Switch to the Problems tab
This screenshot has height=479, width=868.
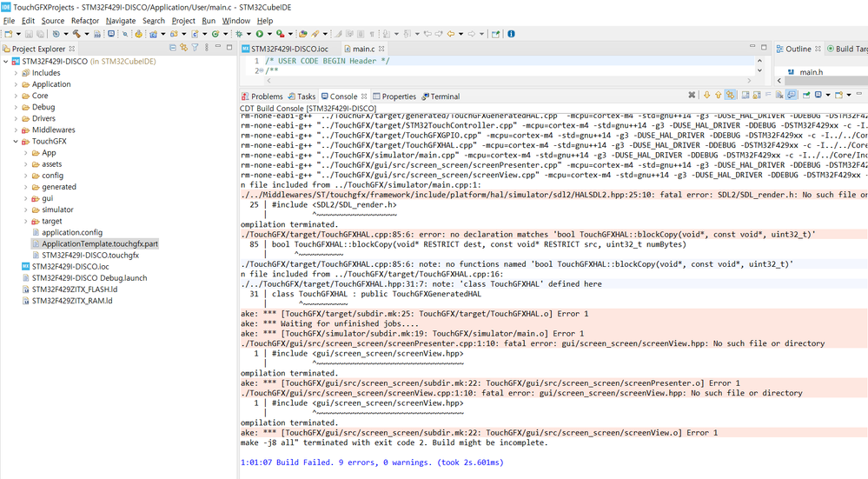262,96
